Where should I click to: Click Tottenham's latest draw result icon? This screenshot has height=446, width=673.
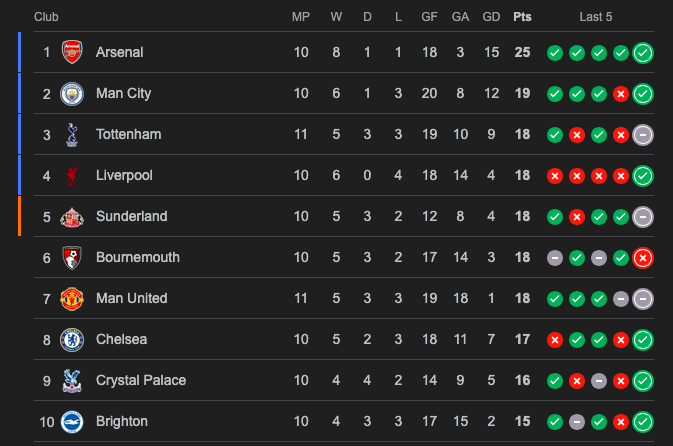click(x=643, y=135)
